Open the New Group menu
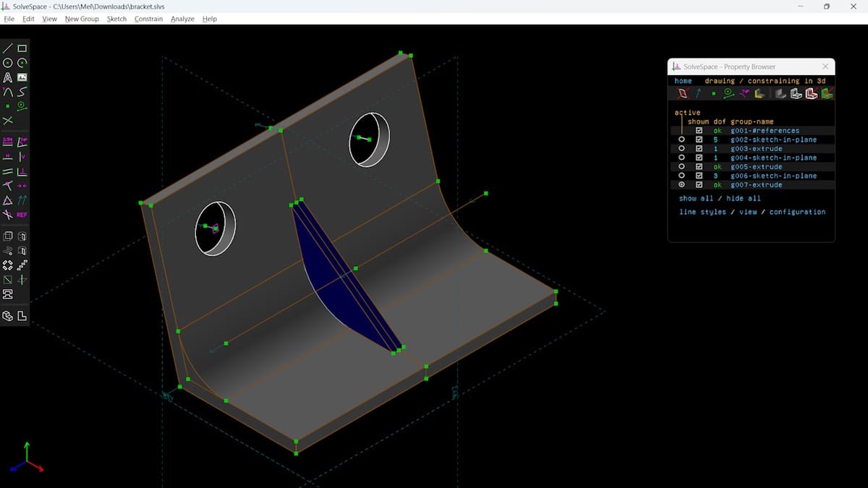Viewport: 868px width, 488px height. (x=82, y=19)
